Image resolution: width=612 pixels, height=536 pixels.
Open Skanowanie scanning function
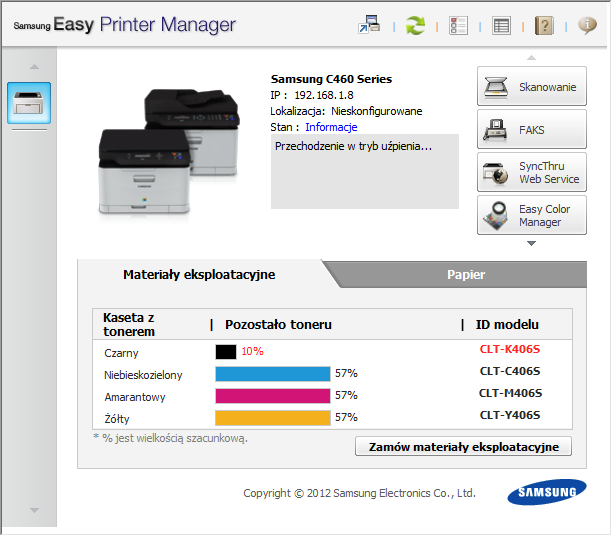[532, 86]
